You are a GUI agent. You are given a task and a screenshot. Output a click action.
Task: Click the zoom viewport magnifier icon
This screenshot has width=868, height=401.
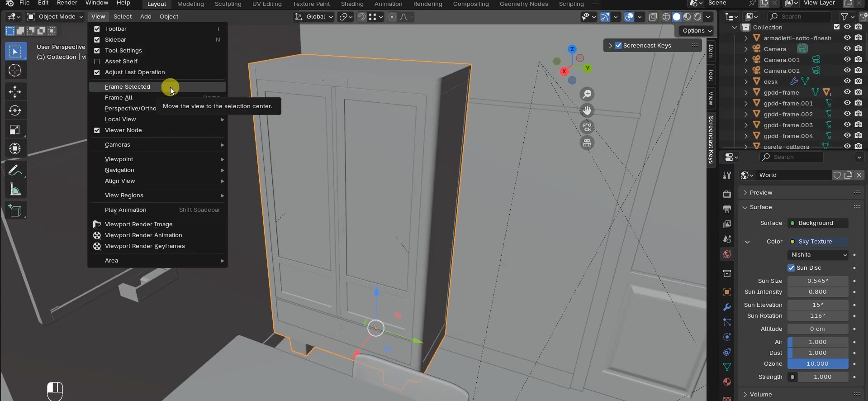pos(587,94)
